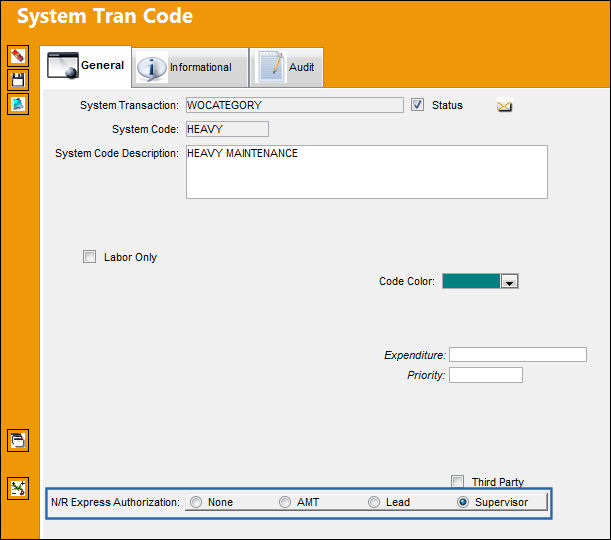
Task: Select None for N/R Express Authorization
Action: [x=196, y=502]
